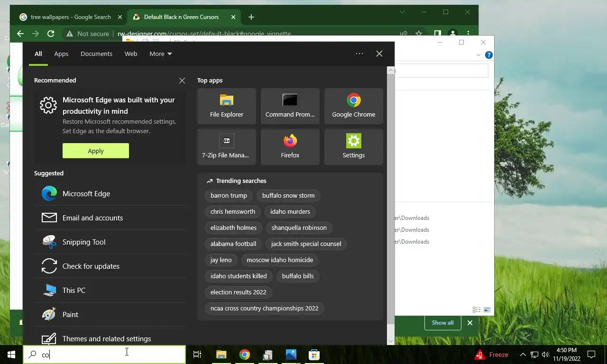607x364 pixels.
Task: Launch Paint from suggested list
Action: tap(110, 314)
